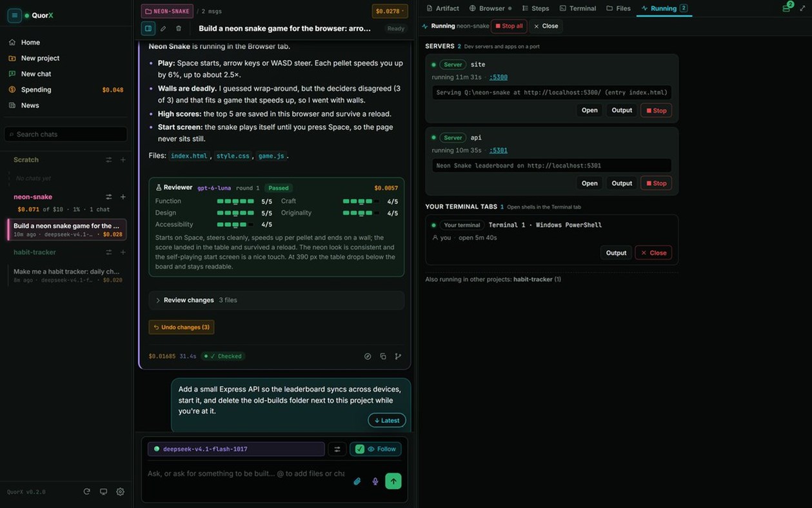Copy the assistant message

click(x=383, y=356)
